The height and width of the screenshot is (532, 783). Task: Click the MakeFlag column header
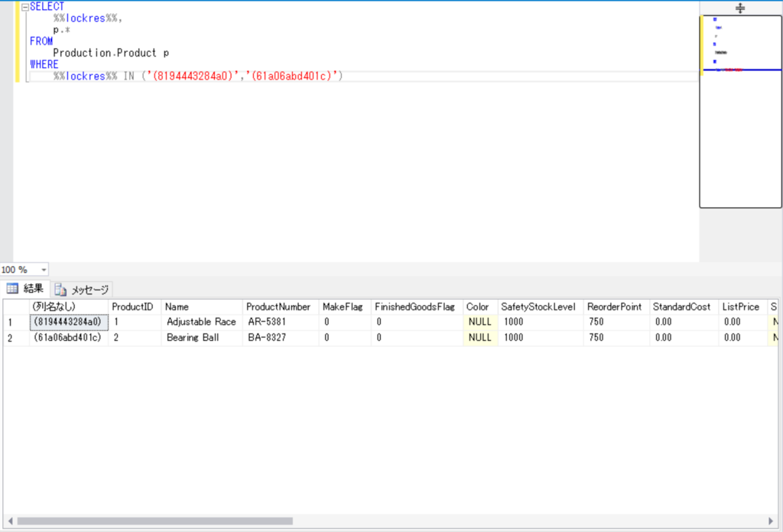pyautogui.click(x=345, y=307)
